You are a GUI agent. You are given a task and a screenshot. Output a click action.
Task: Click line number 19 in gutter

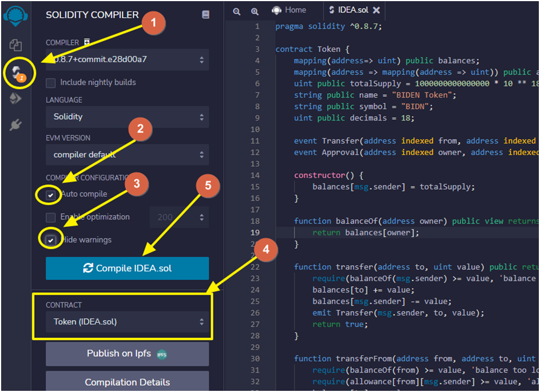click(x=255, y=233)
